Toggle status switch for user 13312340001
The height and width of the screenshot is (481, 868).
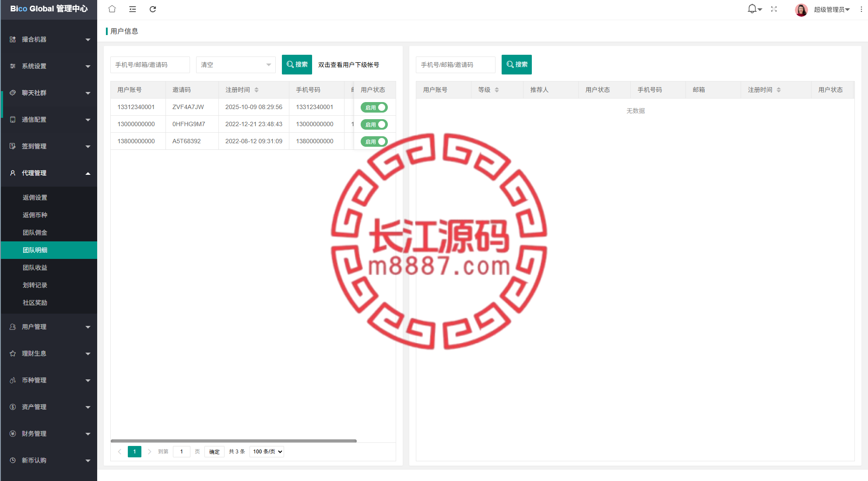coord(374,107)
